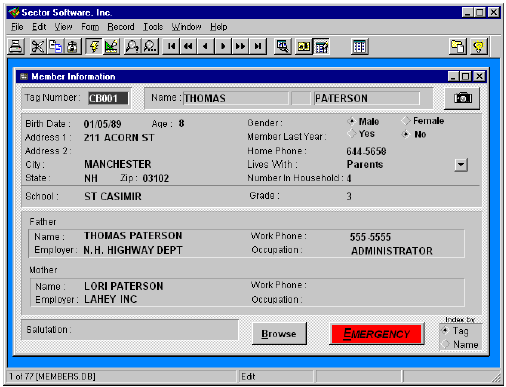Viewport: 506px width, 387px height.
Task: Open the Form menu
Action: (x=90, y=27)
